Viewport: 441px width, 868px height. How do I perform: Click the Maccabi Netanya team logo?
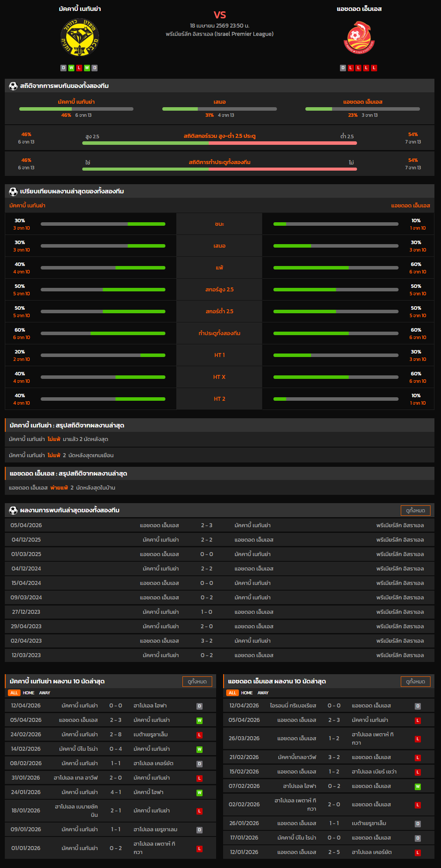(x=80, y=38)
